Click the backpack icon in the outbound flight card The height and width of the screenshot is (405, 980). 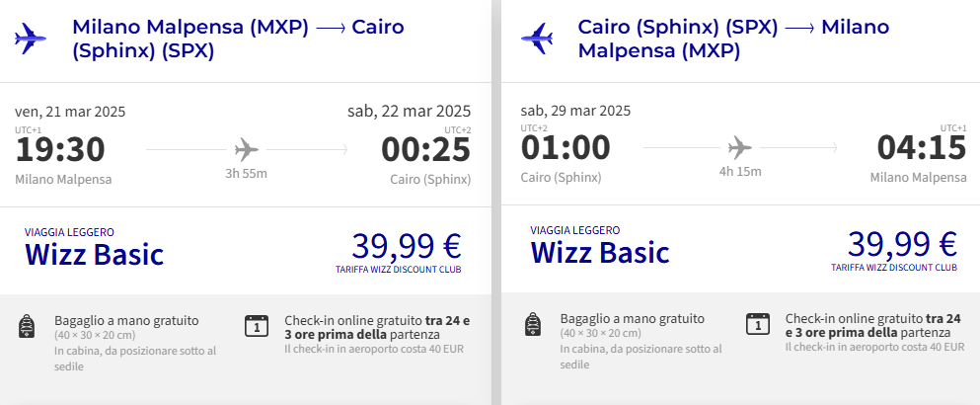click(x=27, y=326)
